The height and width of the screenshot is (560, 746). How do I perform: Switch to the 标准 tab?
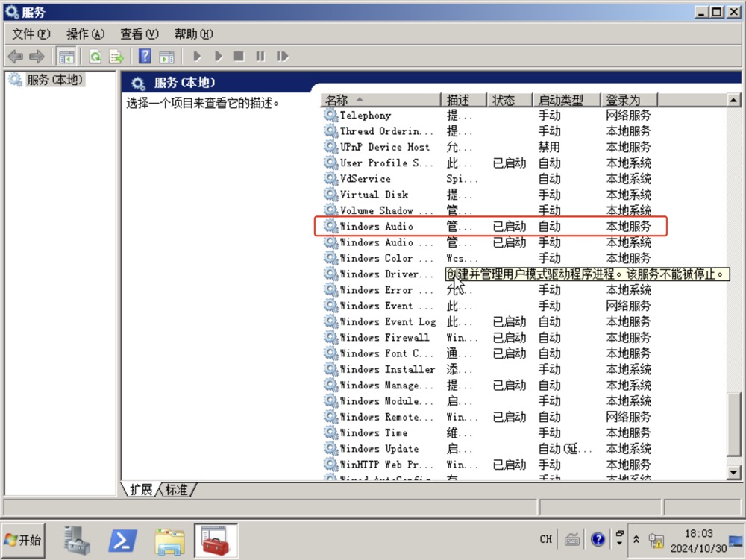click(x=177, y=489)
